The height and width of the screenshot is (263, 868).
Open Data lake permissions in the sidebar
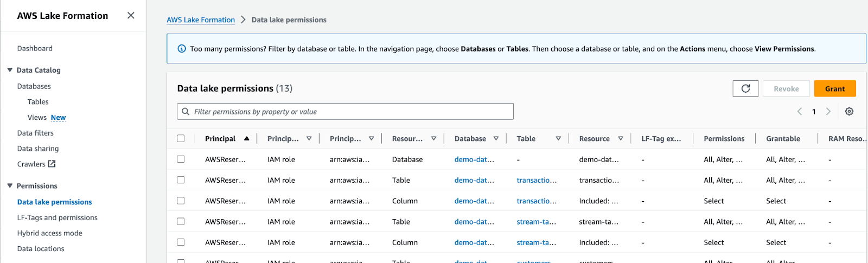point(54,202)
